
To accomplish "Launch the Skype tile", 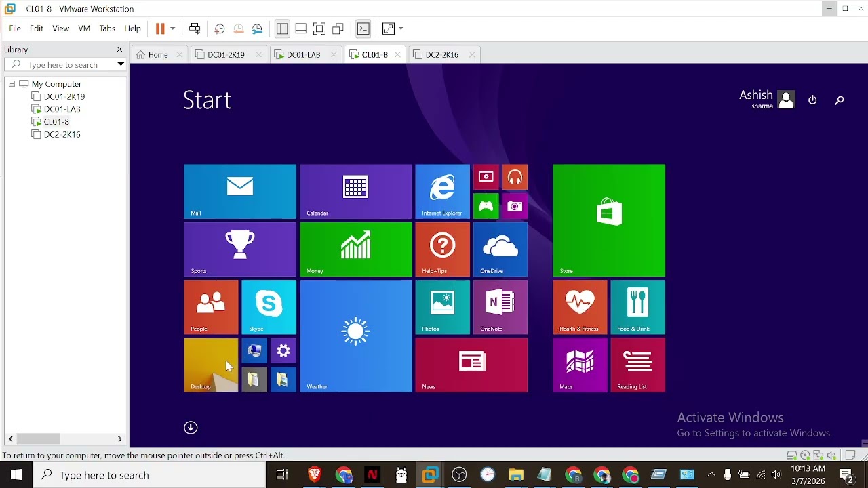I will point(269,307).
